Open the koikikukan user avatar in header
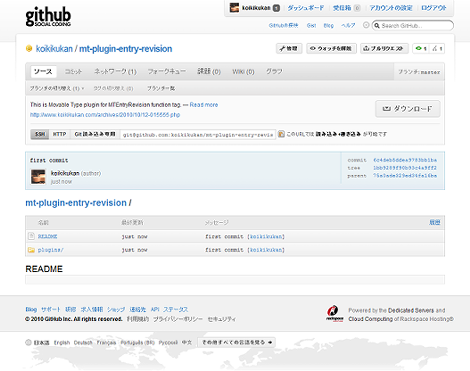470x371 pixels. tap(234, 8)
